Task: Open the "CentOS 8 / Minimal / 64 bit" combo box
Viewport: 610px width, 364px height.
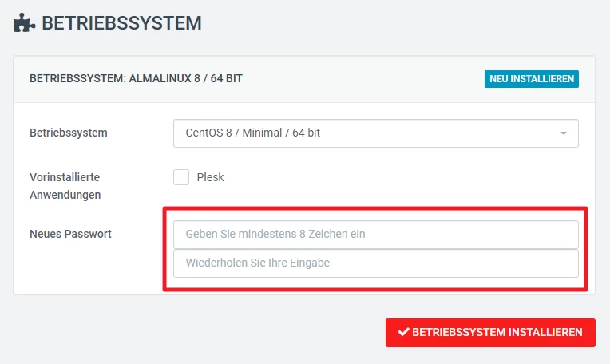Action: [375, 133]
